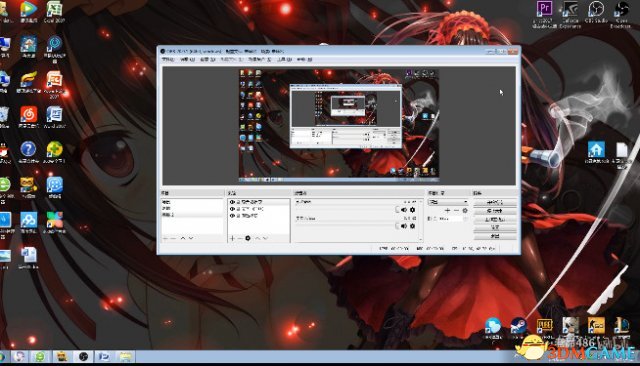This screenshot has height=366, width=640.
Task: Select the first scene in scenes list
Action: [192, 202]
